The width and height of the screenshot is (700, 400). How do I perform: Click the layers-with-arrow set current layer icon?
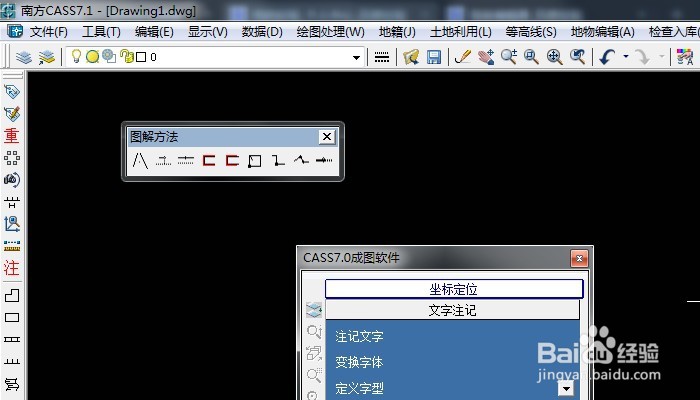[46, 57]
